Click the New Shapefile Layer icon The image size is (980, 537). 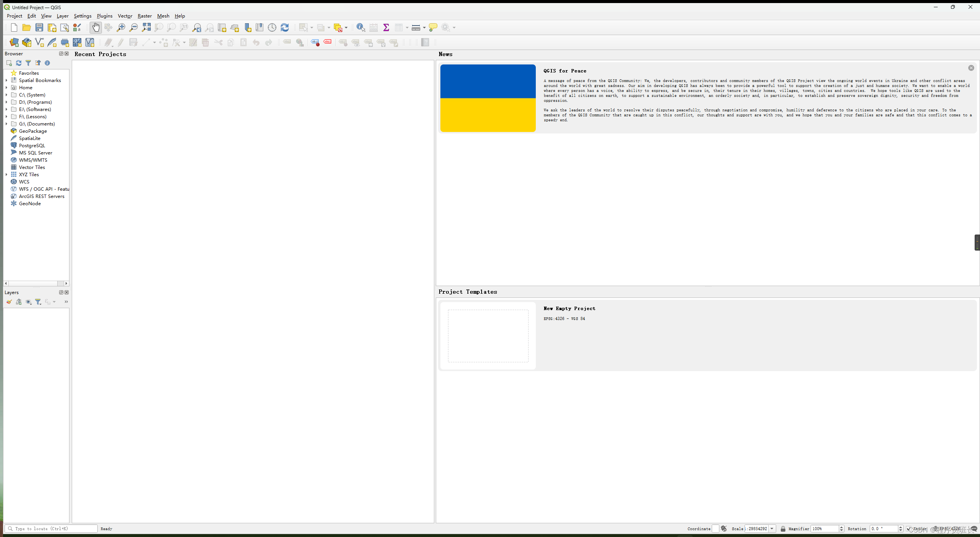coord(39,42)
